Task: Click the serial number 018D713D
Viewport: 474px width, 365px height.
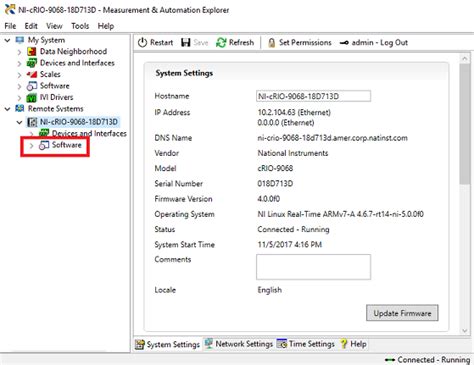Action: click(275, 184)
